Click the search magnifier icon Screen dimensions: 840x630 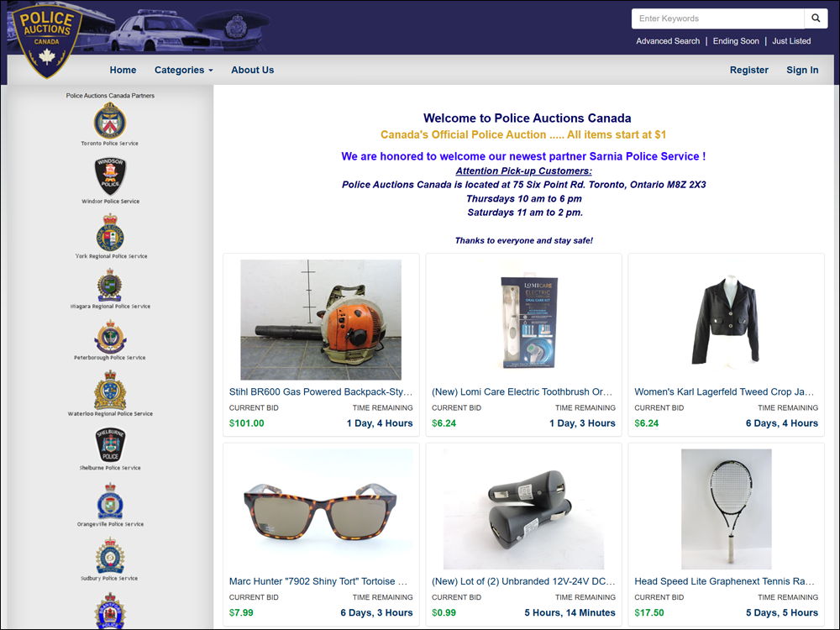point(816,18)
